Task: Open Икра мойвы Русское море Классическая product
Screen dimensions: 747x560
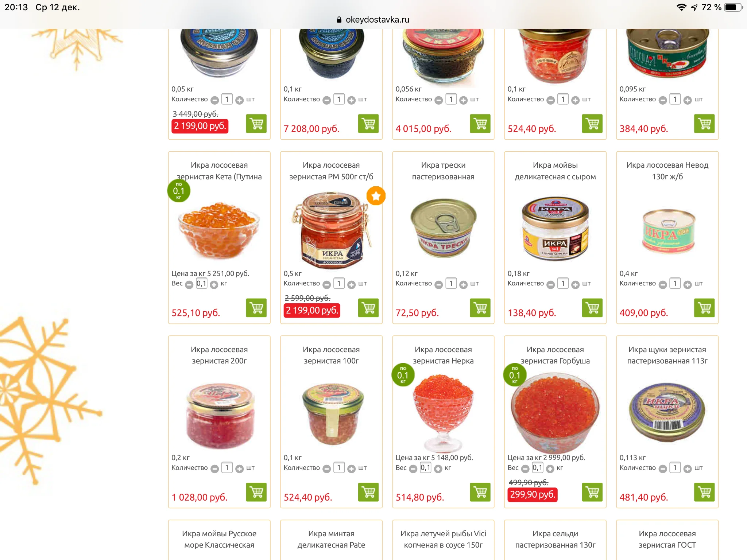Action: coord(219,539)
